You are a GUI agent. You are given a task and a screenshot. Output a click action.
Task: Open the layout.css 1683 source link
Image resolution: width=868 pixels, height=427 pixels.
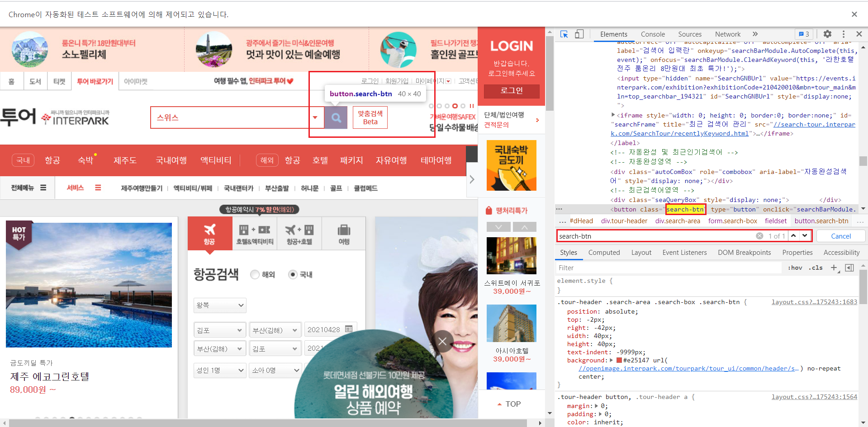[814, 302]
